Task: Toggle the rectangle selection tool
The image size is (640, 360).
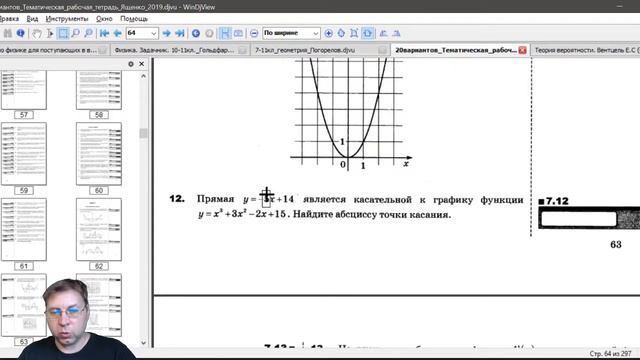Action: pyautogui.click(x=63, y=33)
